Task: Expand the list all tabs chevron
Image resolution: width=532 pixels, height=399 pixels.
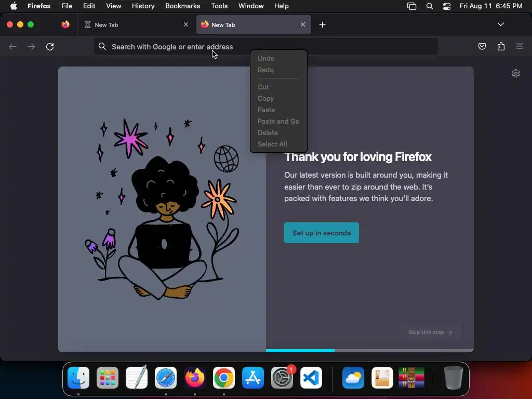Action: [x=500, y=24]
